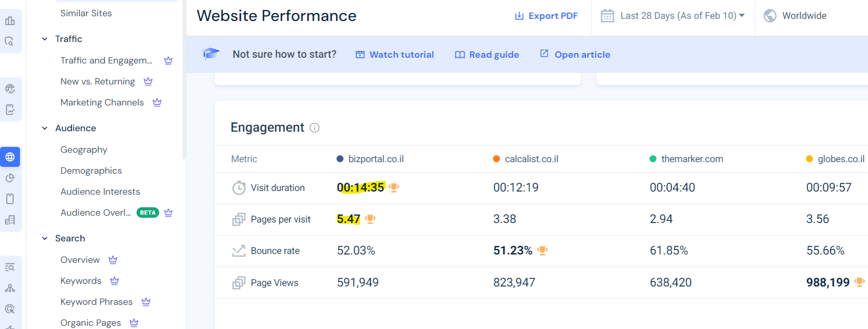The width and height of the screenshot is (868, 329).
Task: Open New vs. Returning report
Action: (x=98, y=81)
